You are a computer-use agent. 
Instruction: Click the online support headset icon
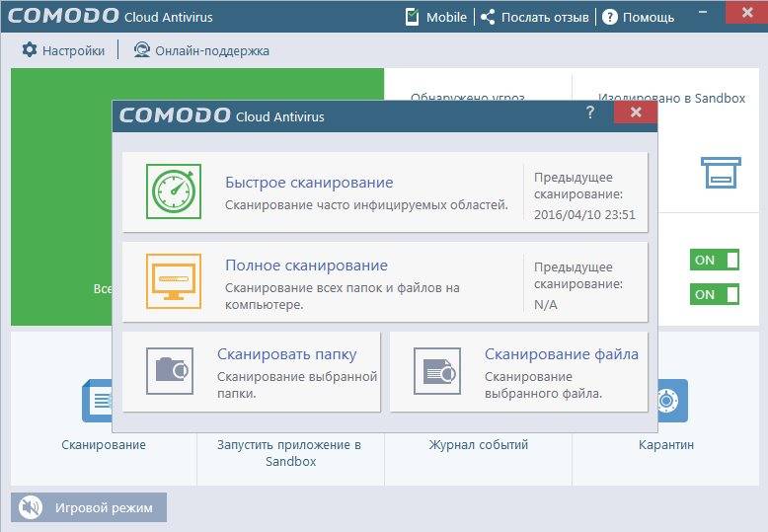click(x=141, y=50)
